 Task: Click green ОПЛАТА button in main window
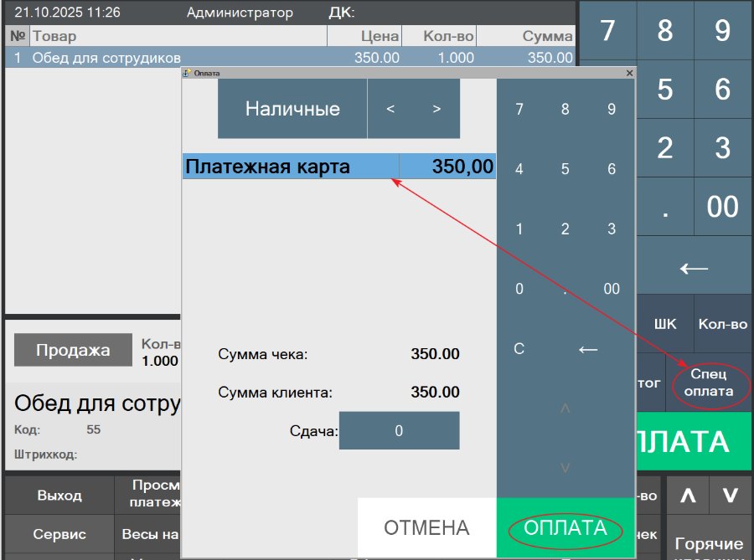pos(694,441)
